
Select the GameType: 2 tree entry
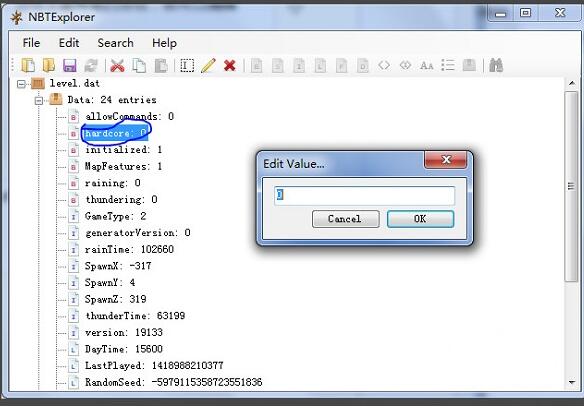click(115, 216)
